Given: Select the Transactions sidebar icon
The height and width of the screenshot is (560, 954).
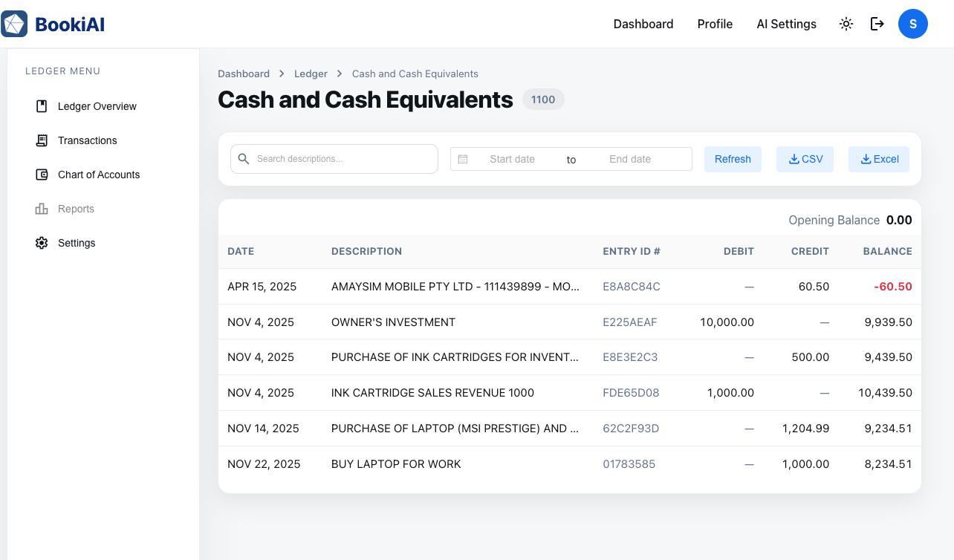Looking at the screenshot, I should point(42,140).
